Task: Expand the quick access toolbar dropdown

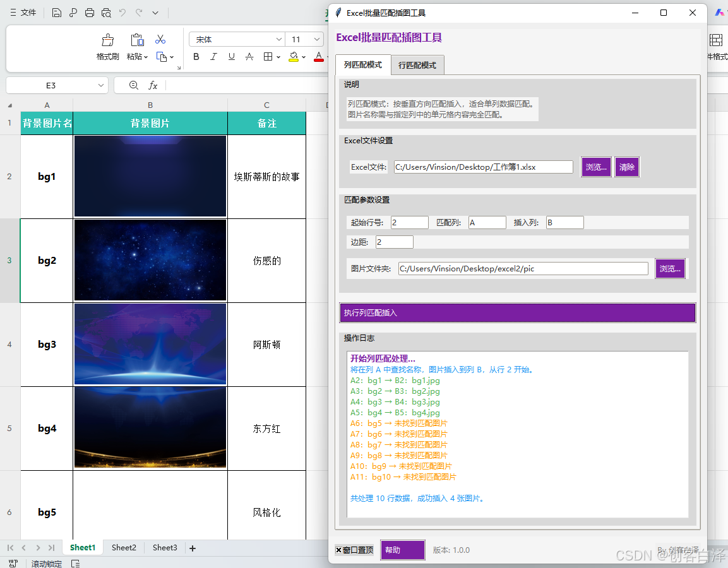Action: pyautogui.click(x=155, y=13)
